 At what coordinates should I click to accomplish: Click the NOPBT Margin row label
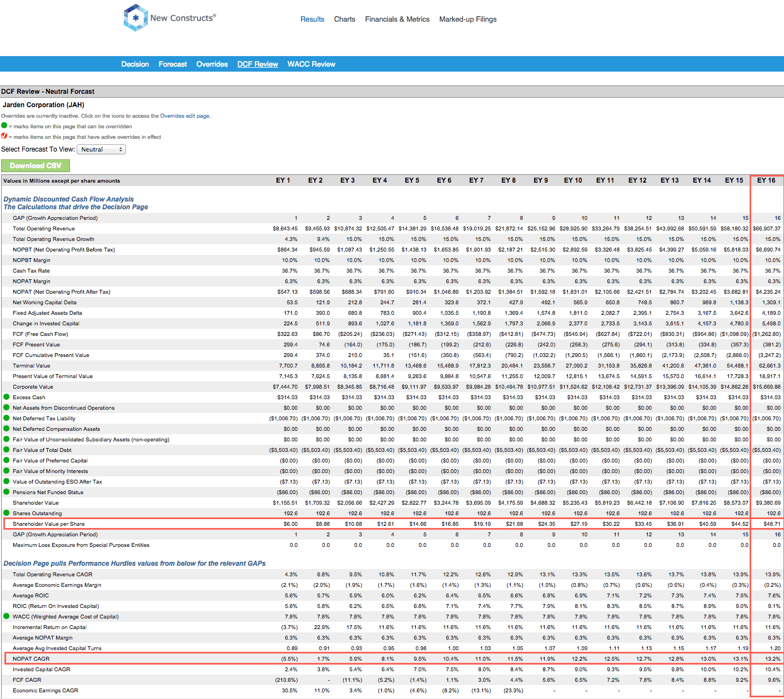pyautogui.click(x=31, y=260)
